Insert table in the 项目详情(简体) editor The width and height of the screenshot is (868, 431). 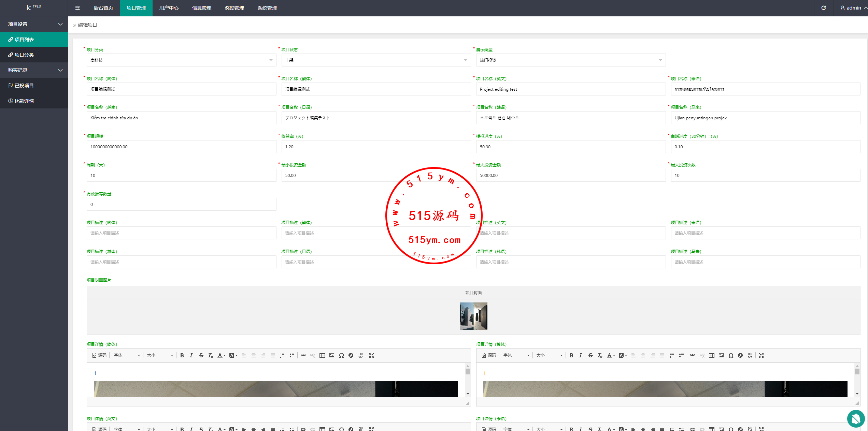[322, 355]
